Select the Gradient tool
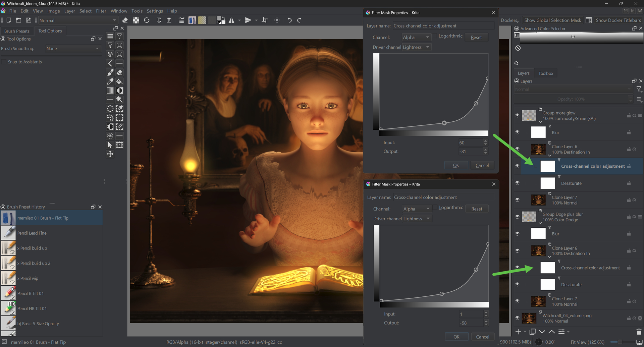 (110, 91)
